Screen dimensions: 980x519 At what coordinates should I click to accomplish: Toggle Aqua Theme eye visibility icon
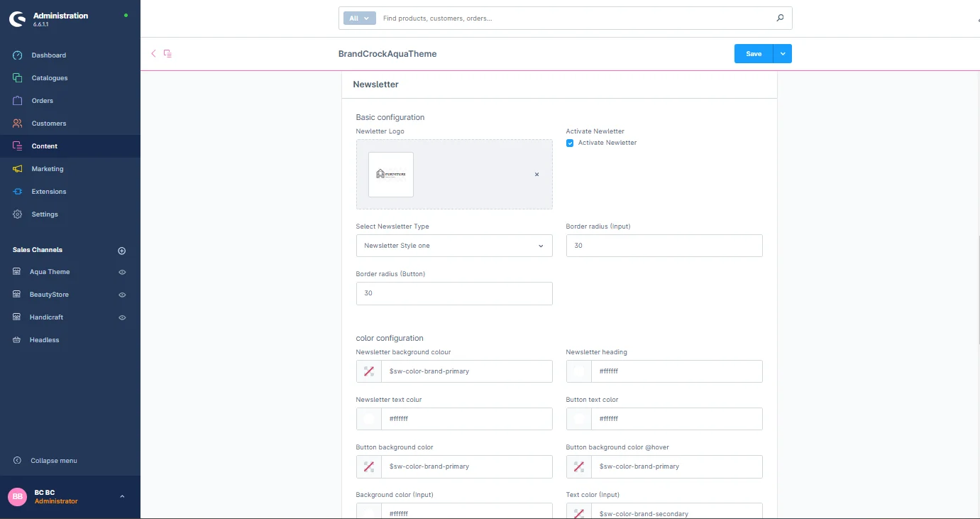(x=122, y=272)
